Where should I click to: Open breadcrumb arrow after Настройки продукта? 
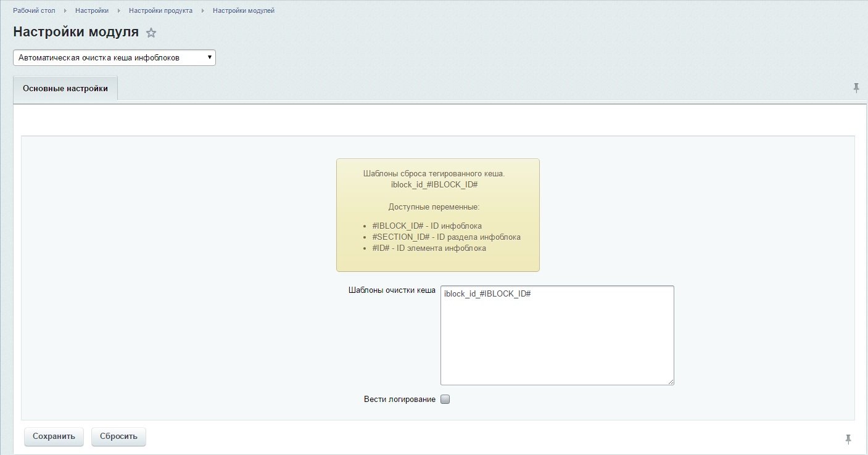[x=202, y=11]
